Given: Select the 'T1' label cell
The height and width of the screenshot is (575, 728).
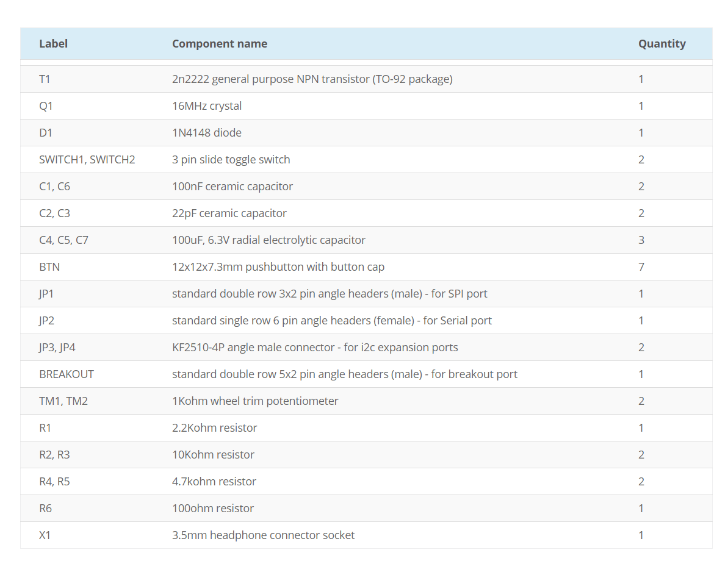Looking at the screenshot, I should (x=45, y=79).
